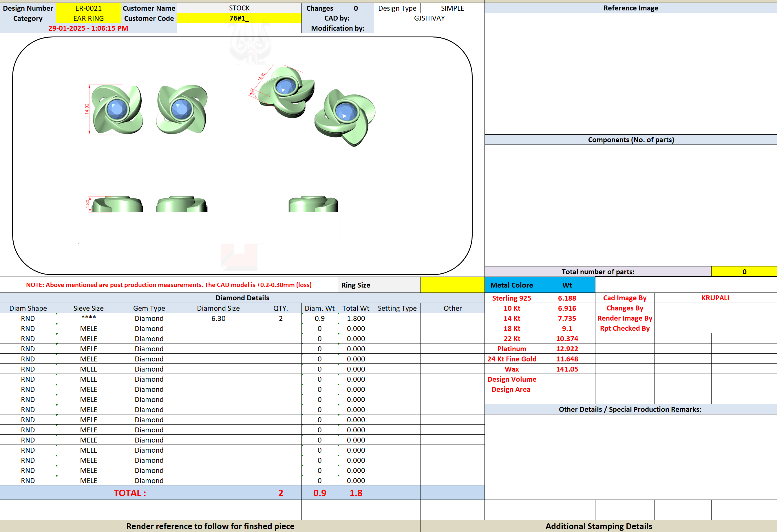Select the 14 Kt weight 7.735
Image resolution: width=777 pixels, height=532 pixels.
click(x=567, y=318)
